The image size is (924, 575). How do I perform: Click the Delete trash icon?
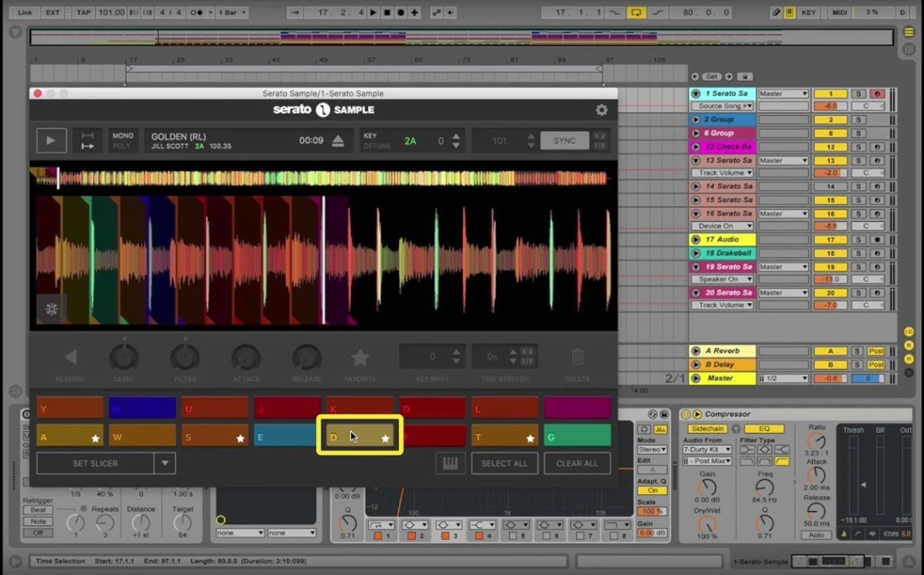pyautogui.click(x=577, y=358)
